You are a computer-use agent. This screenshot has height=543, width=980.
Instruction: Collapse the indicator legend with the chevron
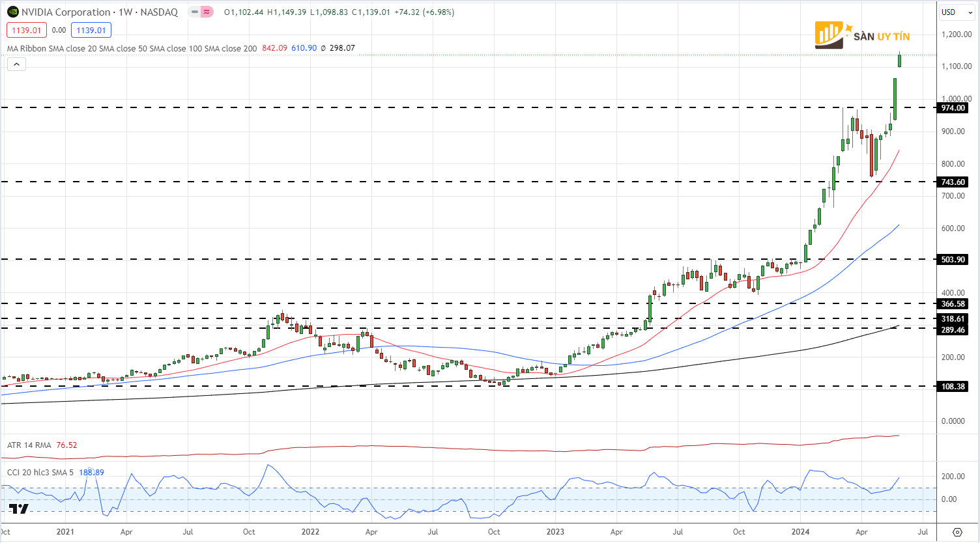(16, 64)
